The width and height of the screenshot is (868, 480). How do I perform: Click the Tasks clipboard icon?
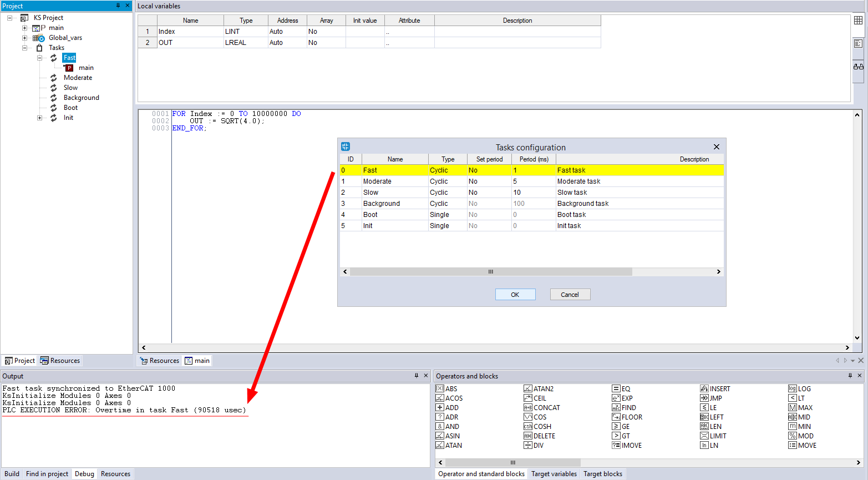coord(39,48)
